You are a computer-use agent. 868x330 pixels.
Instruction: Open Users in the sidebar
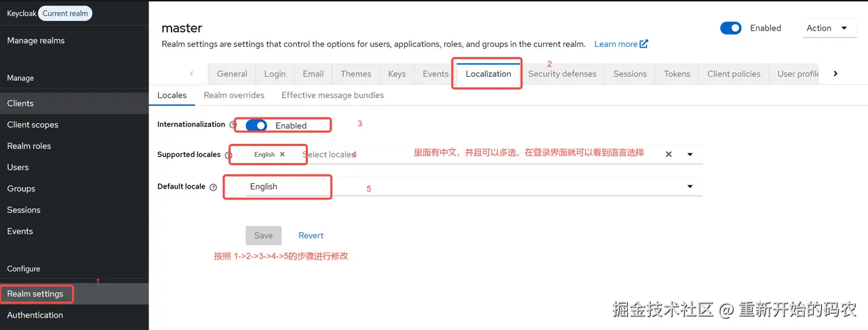pyautogui.click(x=74, y=167)
